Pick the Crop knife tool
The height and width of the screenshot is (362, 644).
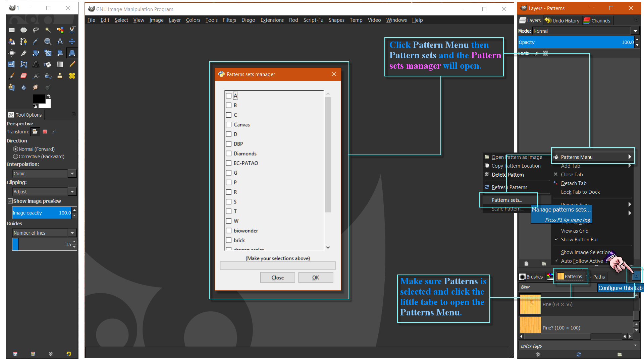click(x=23, y=53)
